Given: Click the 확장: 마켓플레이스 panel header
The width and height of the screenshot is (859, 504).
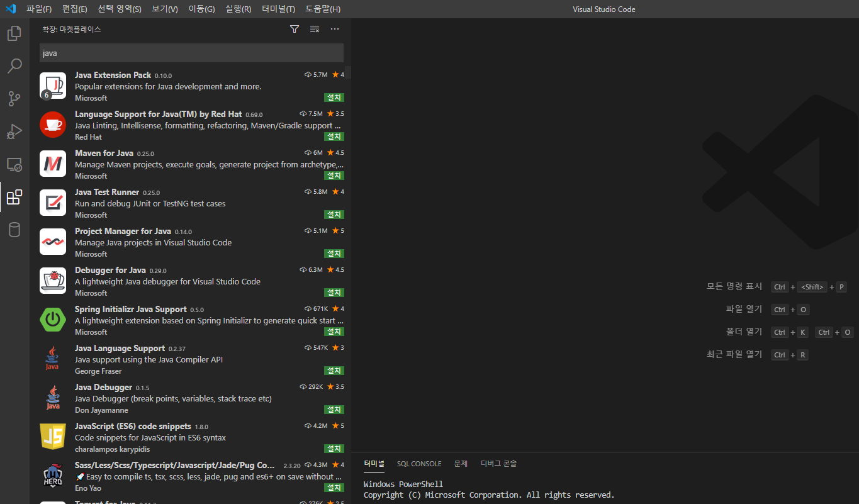Looking at the screenshot, I should (x=71, y=29).
